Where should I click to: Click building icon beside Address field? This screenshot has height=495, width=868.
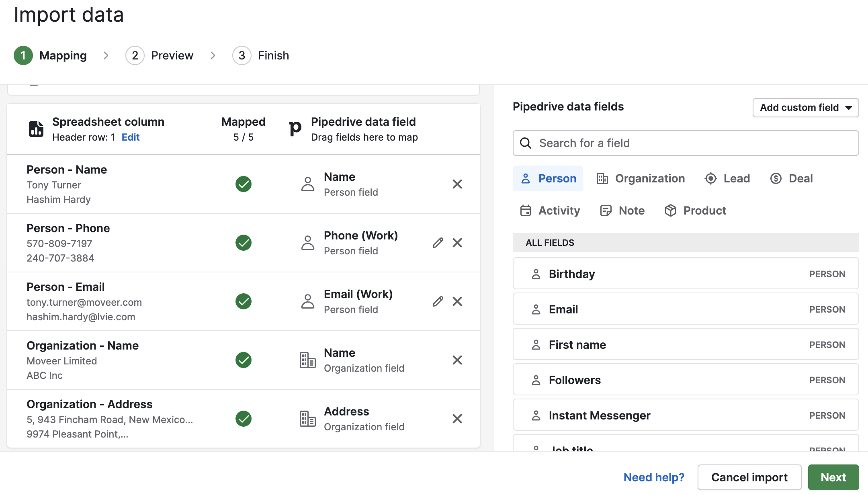[308, 419]
